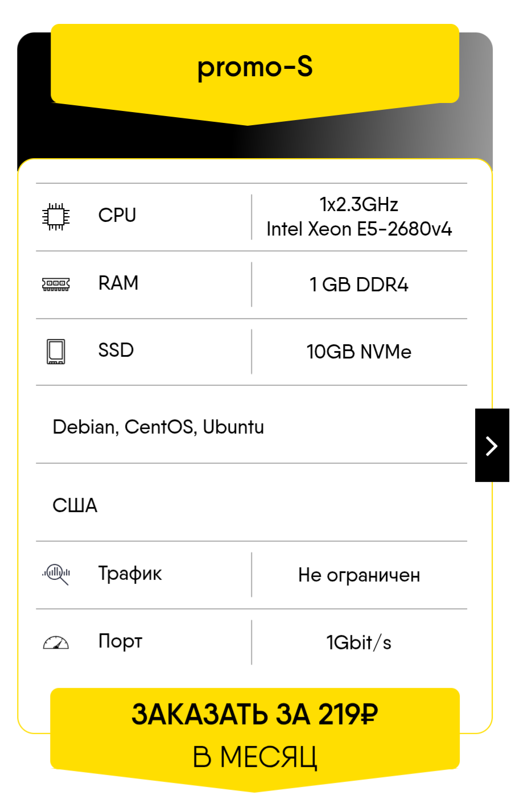The width and height of the screenshot is (532, 811).
Task: Click the Не ограничен value
Action: (359, 575)
